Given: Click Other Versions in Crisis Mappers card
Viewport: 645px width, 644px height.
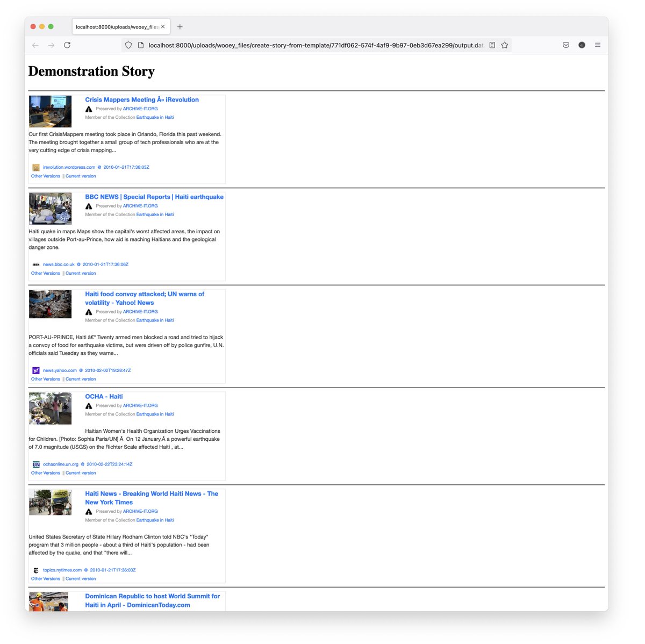Looking at the screenshot, I should tap(46, 176).
